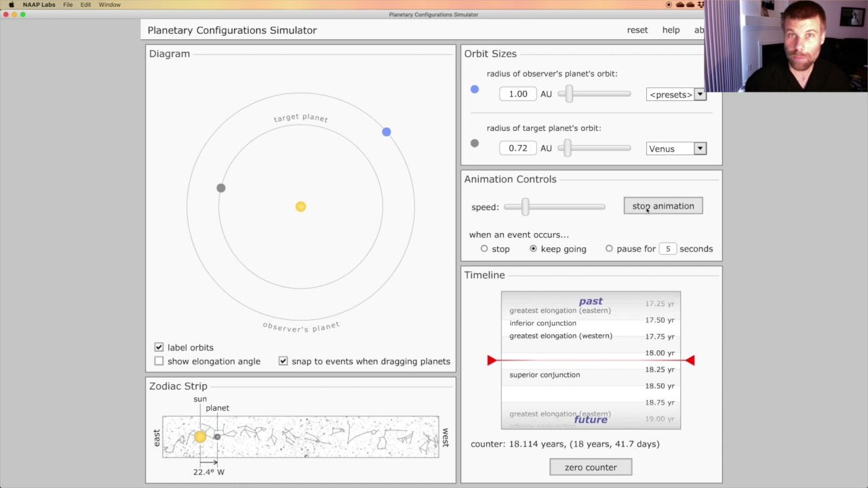This screenshot has height=488, width=868.
Task: Toggle snap to events when dragging planets
Action: [x=283, y=361]
